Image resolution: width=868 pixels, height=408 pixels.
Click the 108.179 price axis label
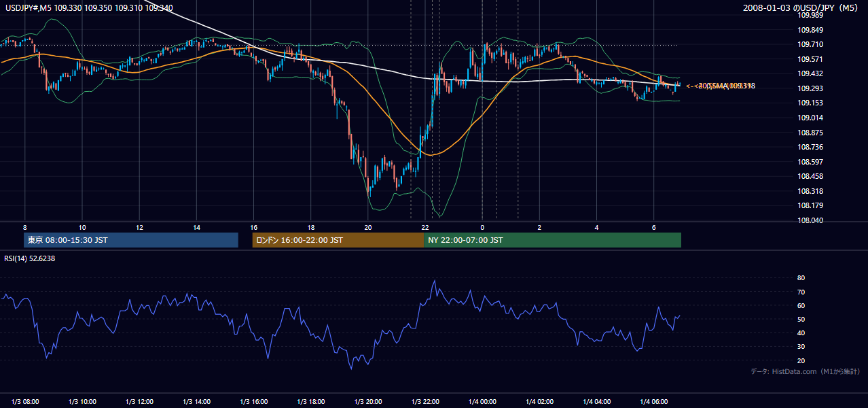(x=810, y=205)
